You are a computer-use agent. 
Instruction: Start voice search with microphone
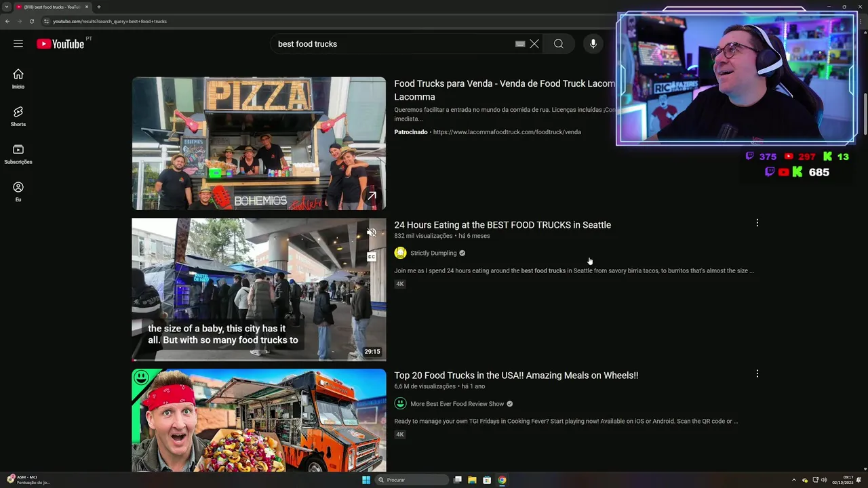[x=593, y=44]
